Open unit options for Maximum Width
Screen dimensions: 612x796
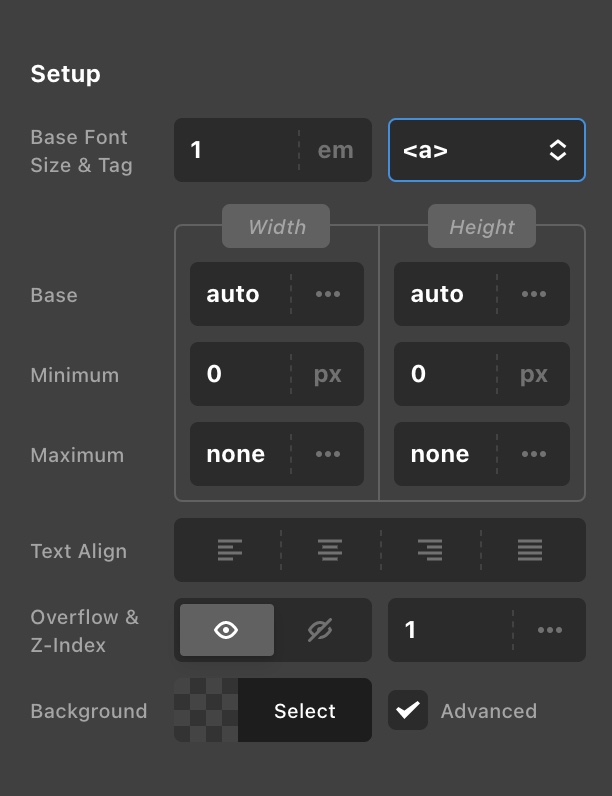click(x=328, y=454)
